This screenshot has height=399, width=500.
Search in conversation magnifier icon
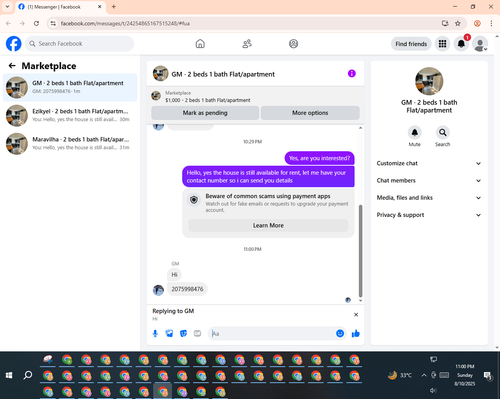tap(443, 133)
